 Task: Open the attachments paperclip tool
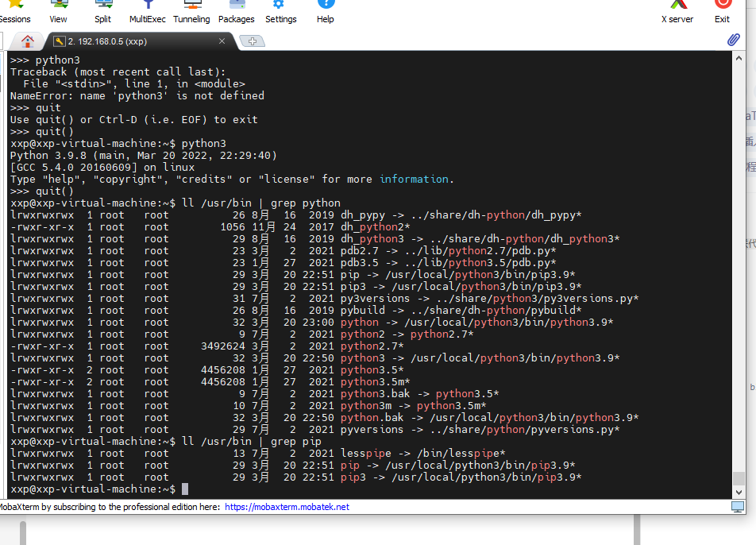(x=733, y=40)
